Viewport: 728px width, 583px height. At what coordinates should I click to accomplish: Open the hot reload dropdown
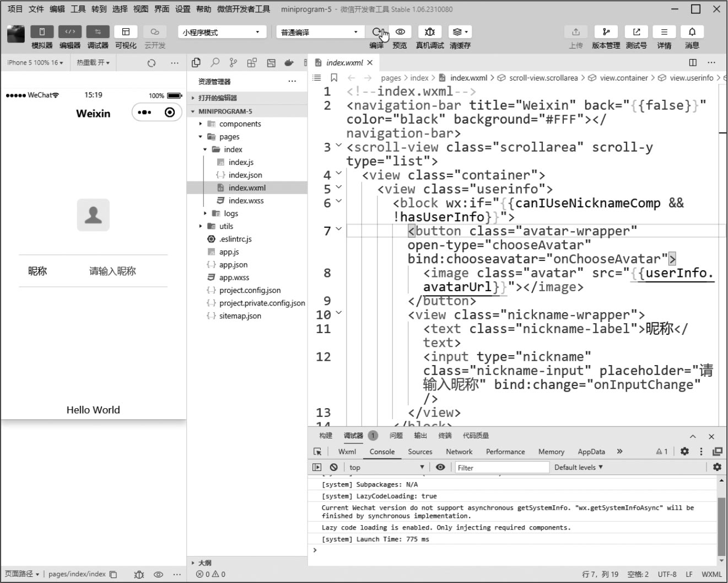tap(93, 63)
